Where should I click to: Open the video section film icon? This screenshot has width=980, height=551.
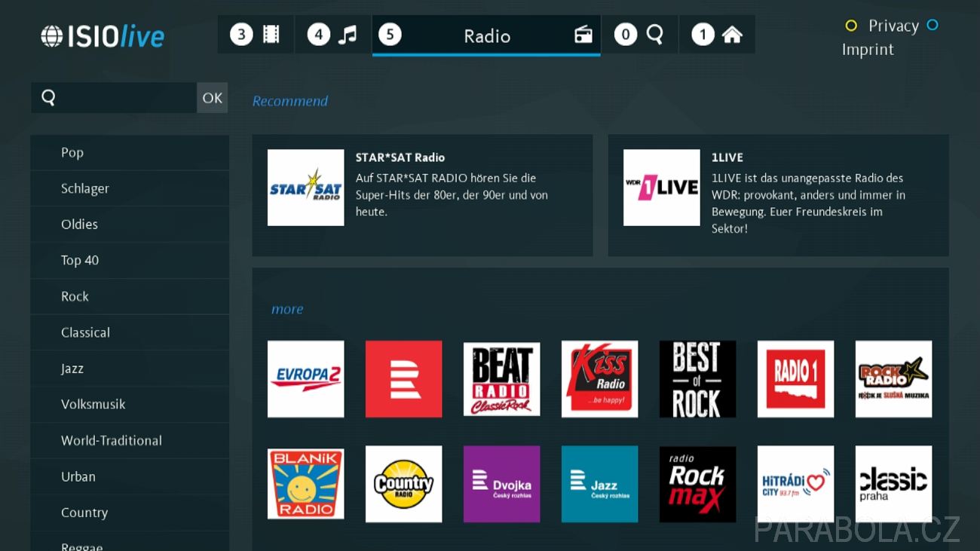click(x=271, y=34)
